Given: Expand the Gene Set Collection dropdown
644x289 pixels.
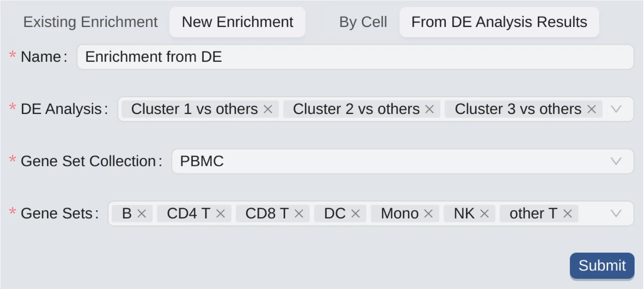Looking at the screenshot, I should pos(616,161).
